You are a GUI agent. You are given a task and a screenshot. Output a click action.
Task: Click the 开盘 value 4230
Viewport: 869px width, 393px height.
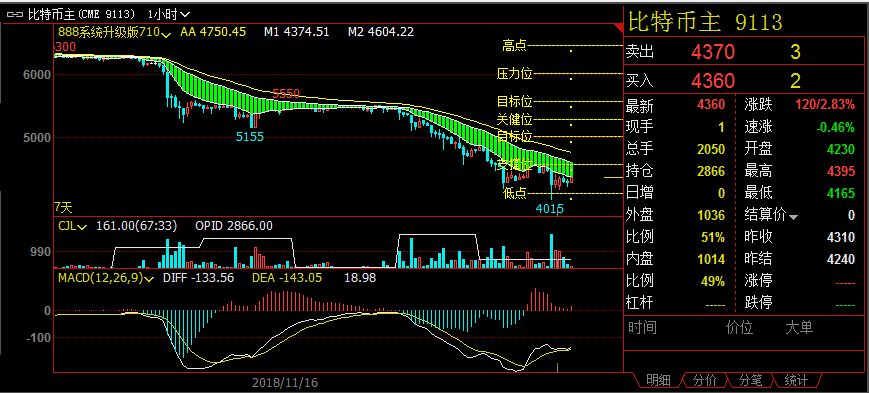point(841,149)
